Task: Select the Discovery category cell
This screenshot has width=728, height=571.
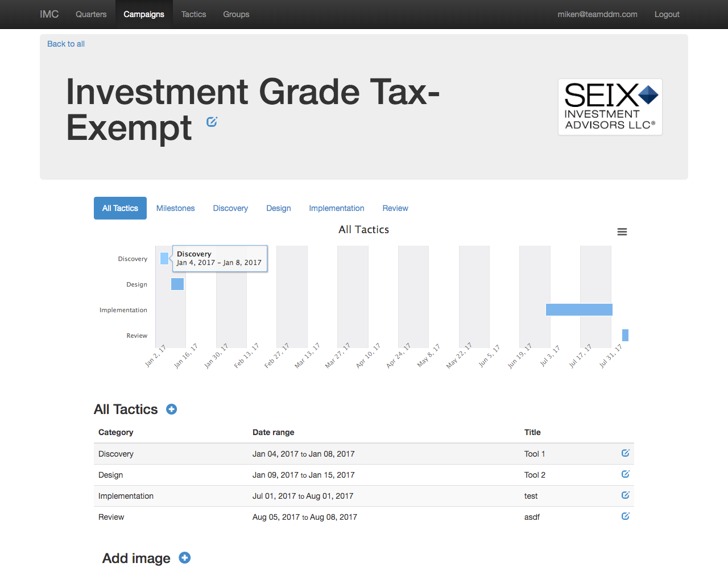Action: tap(116, 454)
